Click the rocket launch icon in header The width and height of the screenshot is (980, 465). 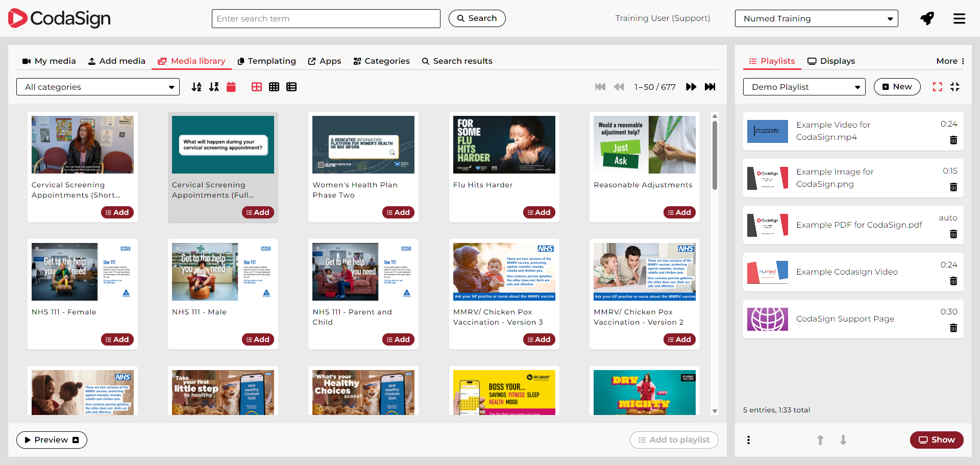point(927,19)
